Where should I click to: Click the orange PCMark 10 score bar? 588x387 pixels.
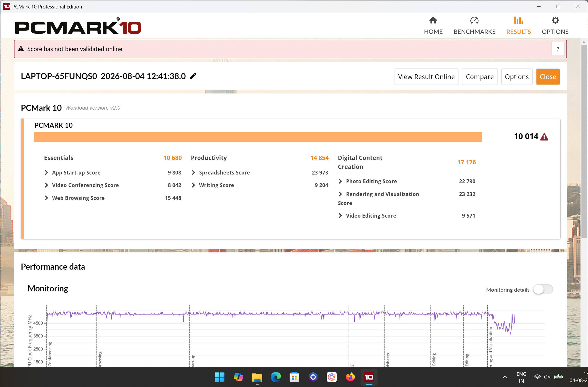click(258, 137)
